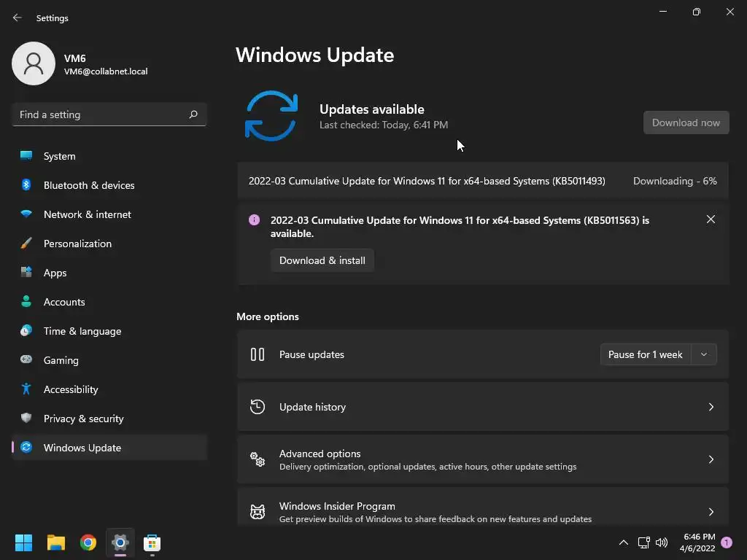Click the Advanced options gears icon
This screenshot has width=747, height=560.
click(x=258, y=459)
